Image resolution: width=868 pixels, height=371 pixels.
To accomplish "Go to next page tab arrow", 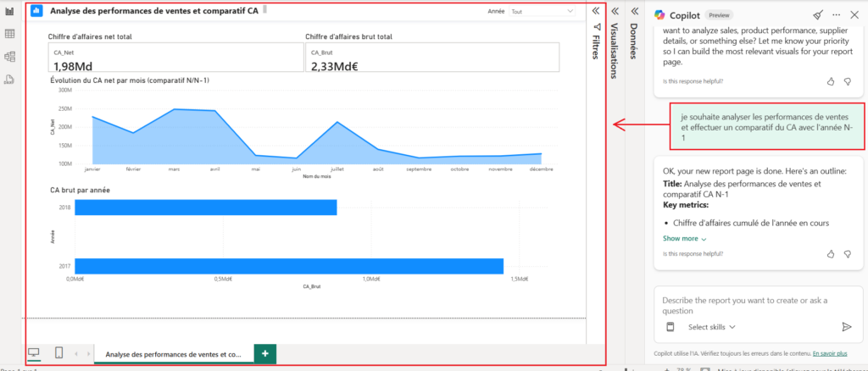I will click(x=88, y=353).
